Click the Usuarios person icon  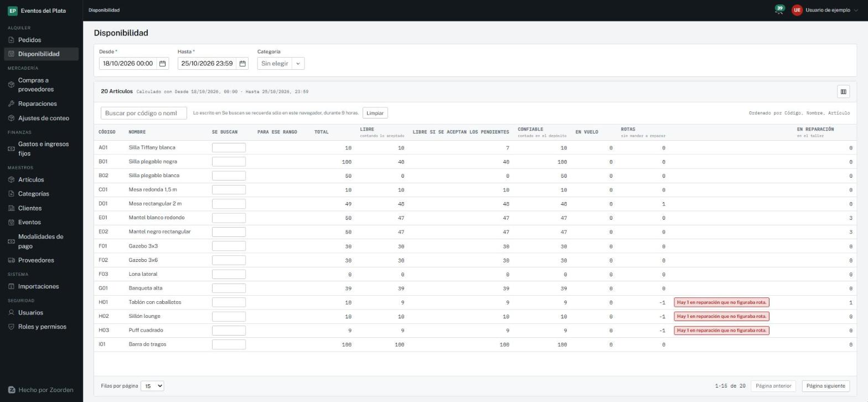click(12, 312)
